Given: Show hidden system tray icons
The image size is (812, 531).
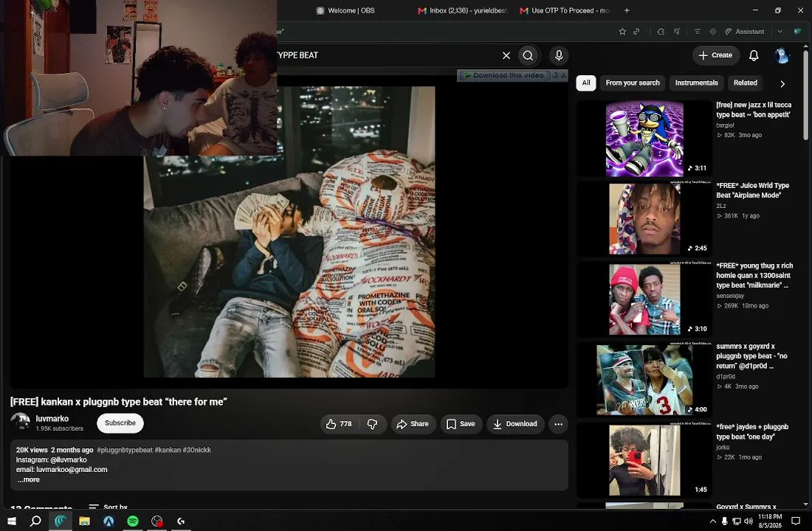Looking at the screenshot, I should coord(712,521).
